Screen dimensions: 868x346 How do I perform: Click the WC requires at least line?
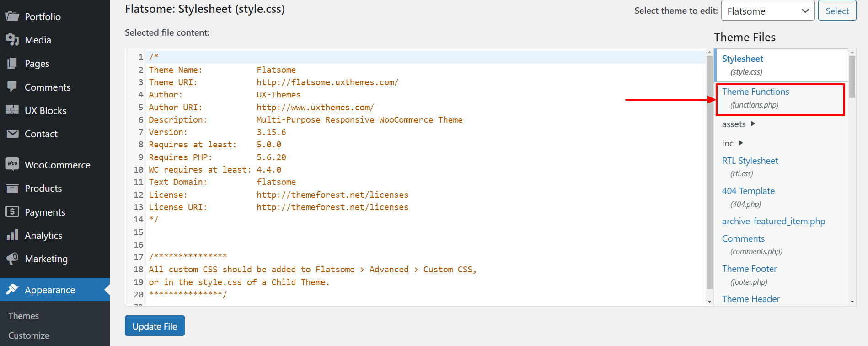(215, 169)
